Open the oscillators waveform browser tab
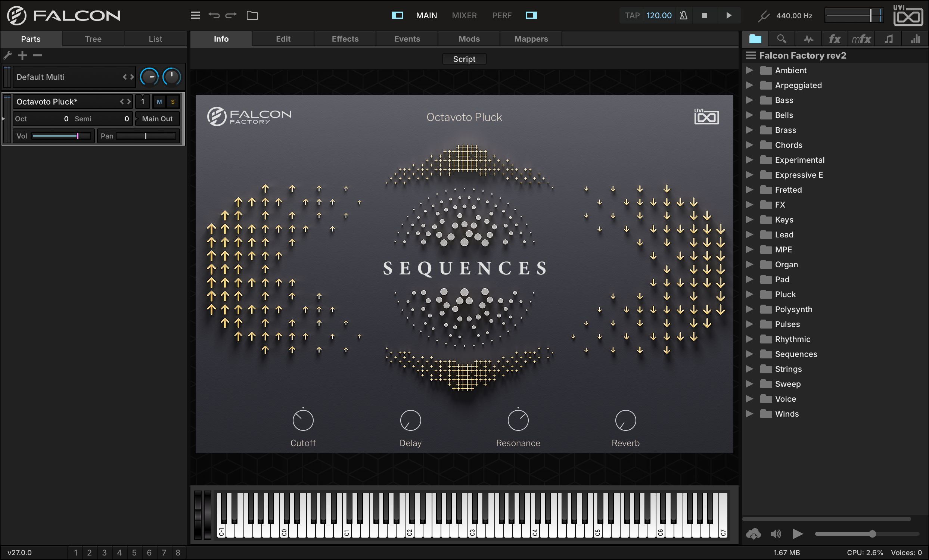 tap(808, 39)
